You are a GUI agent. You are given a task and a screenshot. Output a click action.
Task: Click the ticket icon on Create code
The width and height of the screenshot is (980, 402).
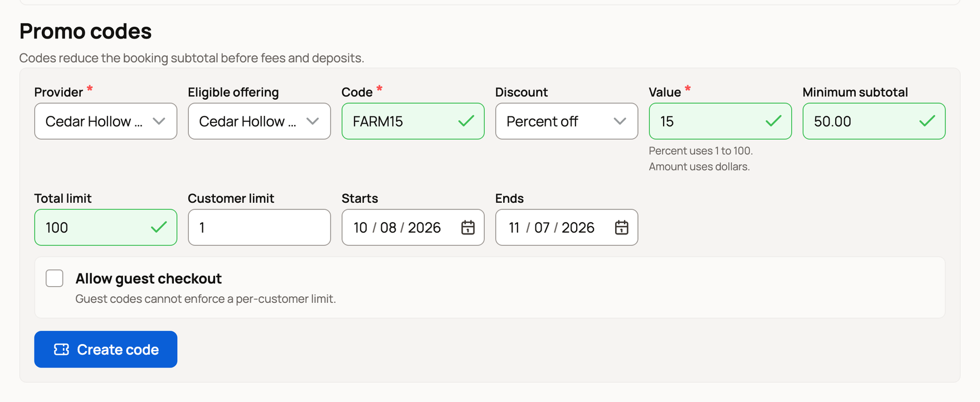pyautogui.click(x=61, y=349)
